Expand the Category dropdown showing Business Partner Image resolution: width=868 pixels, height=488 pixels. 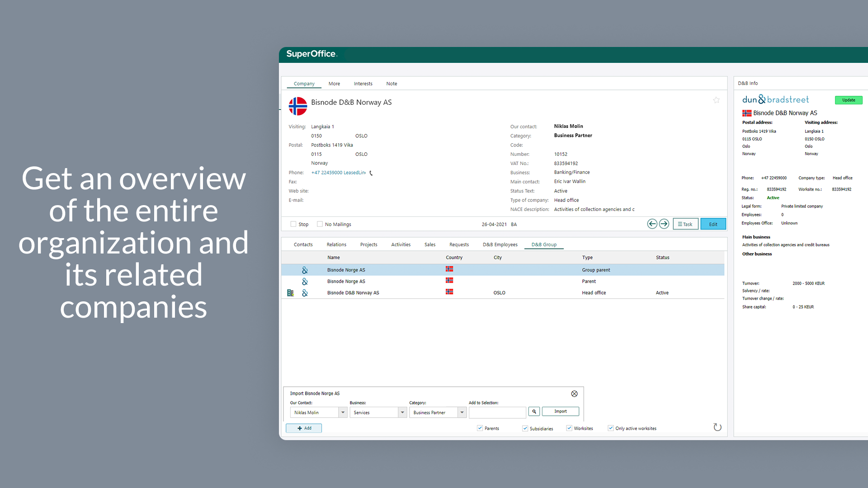pos(462,413)
